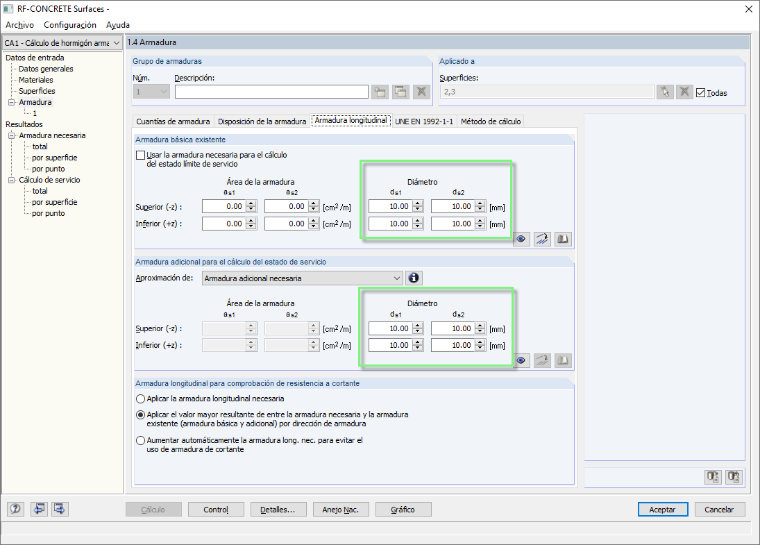Click the info icon beside Aproximación de
Screen dimensions: 760x545
pyautogui.click(x=413, y=278)
